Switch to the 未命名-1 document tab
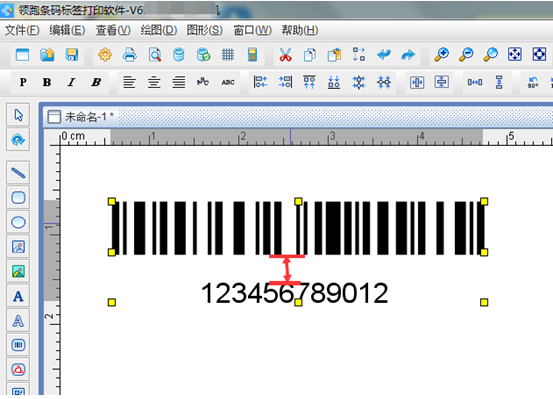The height and width of the screenshot is (399, 553). click(x=80, y=117)
